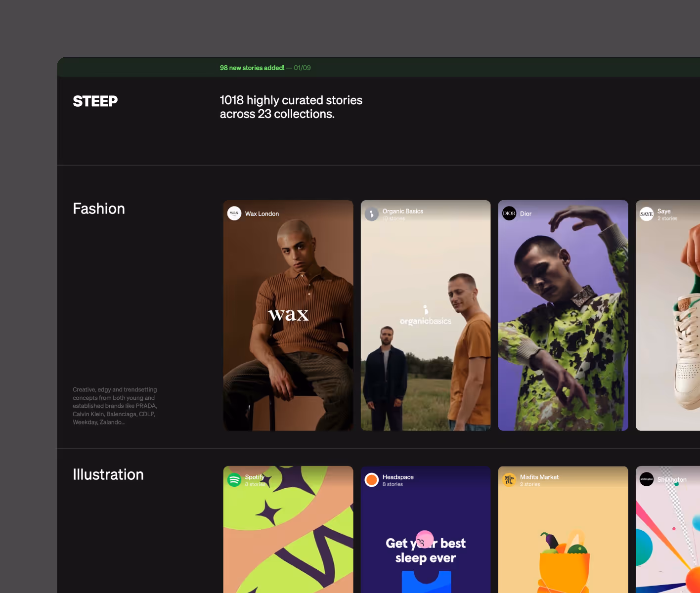Click '2 stories' under Misfits Market
Viewport: 700px width, 593px height.
(530, 484)
